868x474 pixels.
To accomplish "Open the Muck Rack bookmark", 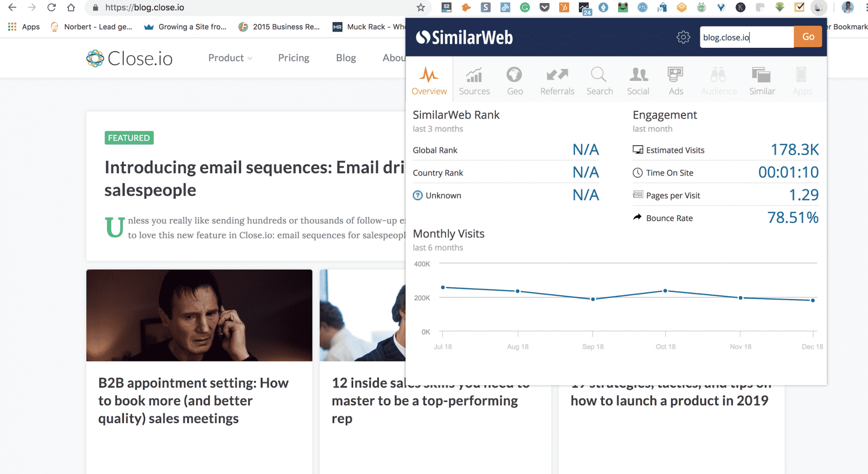I will (x=369, y=27).
